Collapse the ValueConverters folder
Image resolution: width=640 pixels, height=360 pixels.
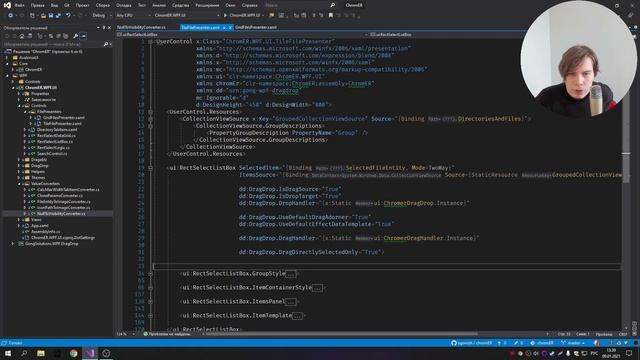click(19, 184)
